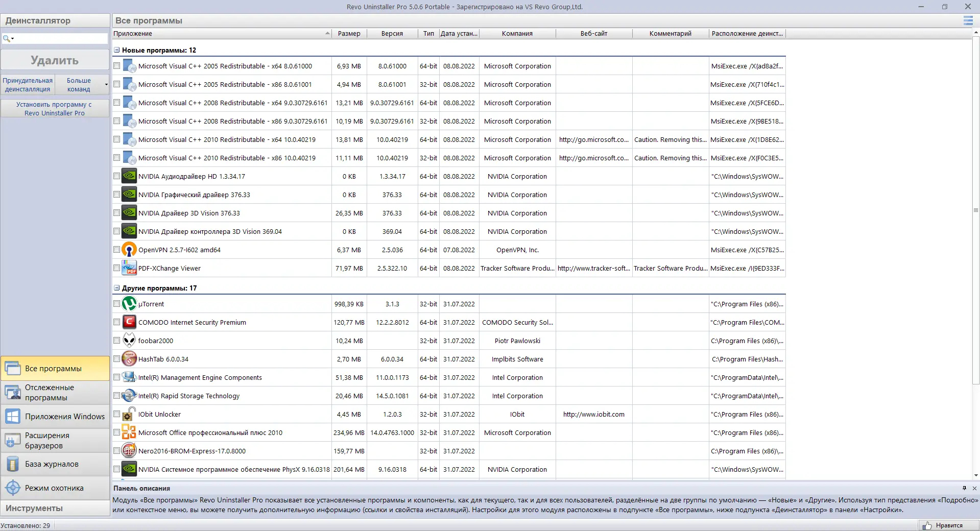Open the Деинсталлятор panel header
The height and width of the screenshot is (531, 980).
point(55,20)
